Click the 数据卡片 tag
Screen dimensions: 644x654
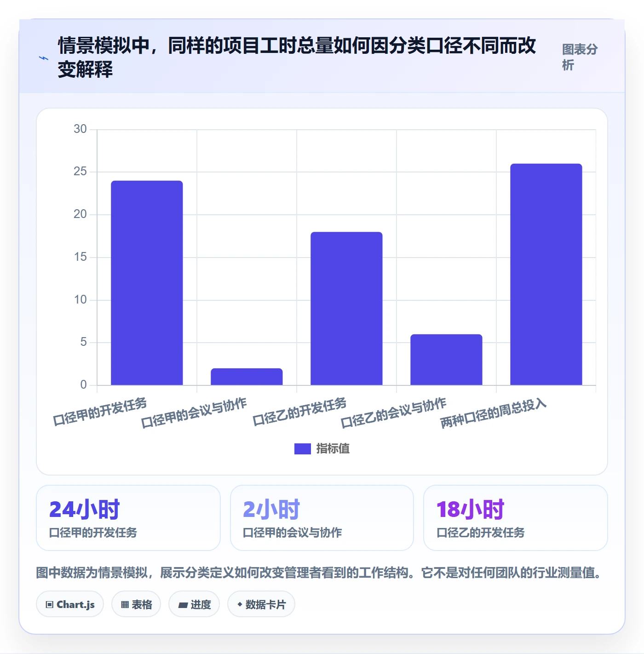click(261, 604)
